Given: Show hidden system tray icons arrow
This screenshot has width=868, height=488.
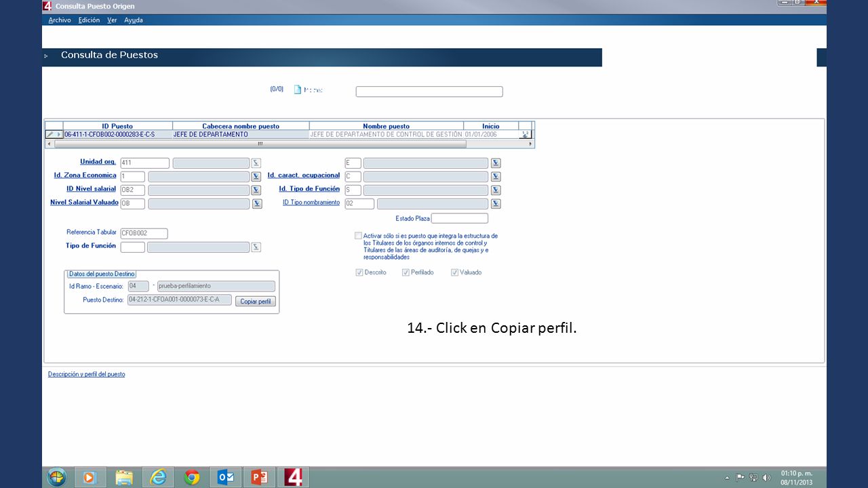Looking at the screenshot, I should click(727, 477).
